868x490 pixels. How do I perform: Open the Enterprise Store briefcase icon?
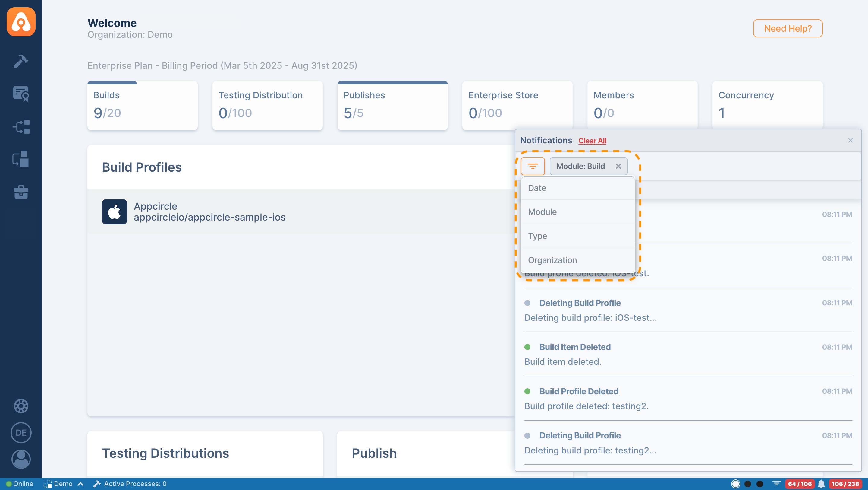pos(21,192)
